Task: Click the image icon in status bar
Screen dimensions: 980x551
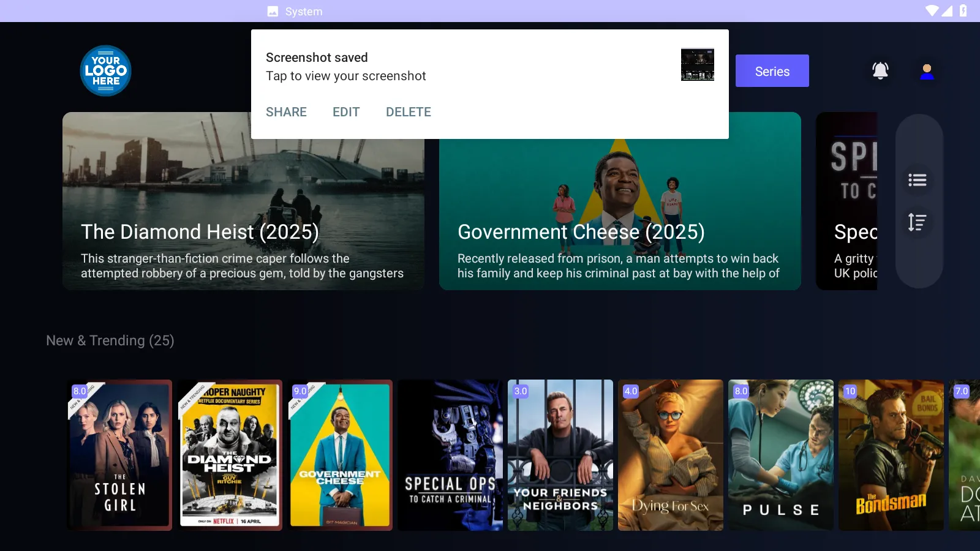Action: [273, 11]
